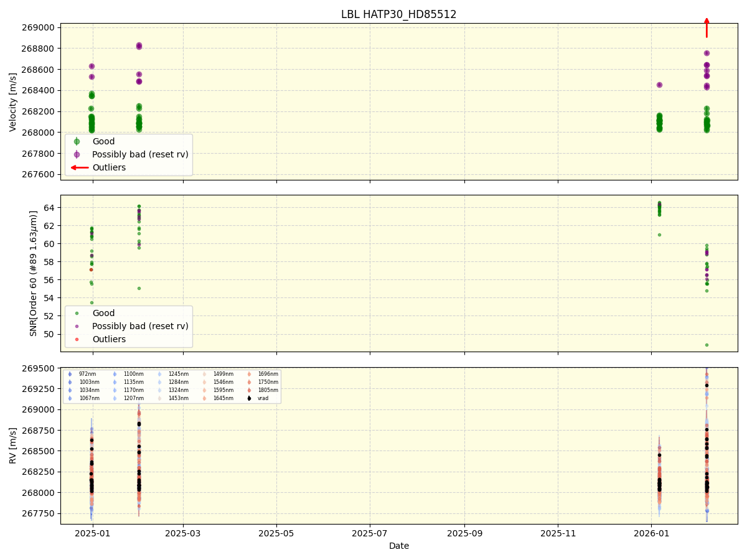Click the 1003nm legend entry
This screenshot has height=560, width=747.
(x=83, y=382)
